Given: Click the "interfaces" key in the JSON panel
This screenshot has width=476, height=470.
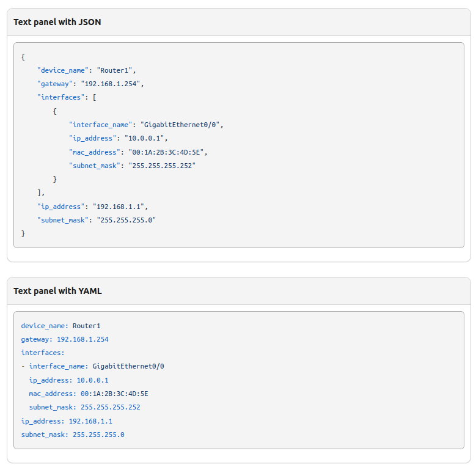Looking at the screenshot, I should (61, 97).
